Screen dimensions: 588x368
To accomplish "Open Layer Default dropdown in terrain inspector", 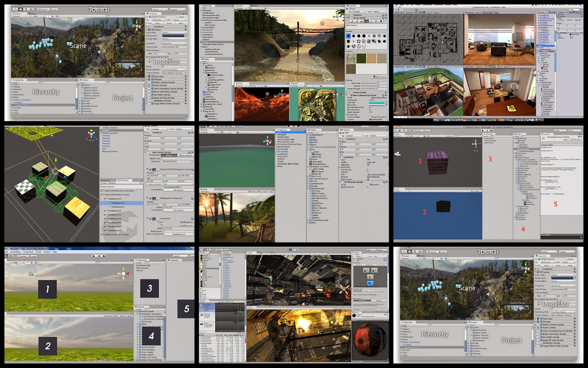I will click(x=380, y=12).
